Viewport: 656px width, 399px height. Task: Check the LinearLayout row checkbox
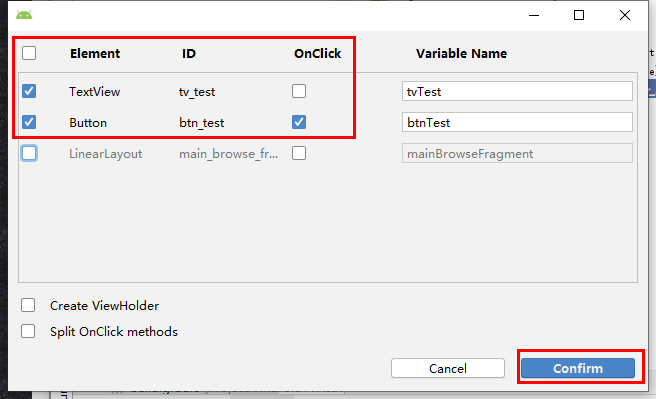(x=29, y=153)
